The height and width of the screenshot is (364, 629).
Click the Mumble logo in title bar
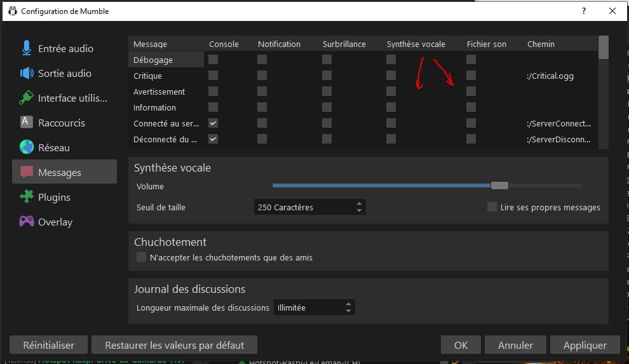[x=13, y=11]
